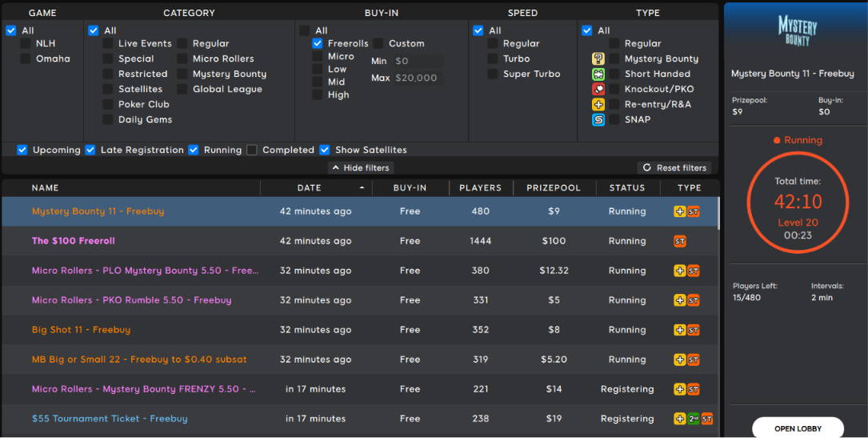Enable the Omaha game checkbox
Image resolution: width=868 pixels, height=438 pixels.
[26, 58]
